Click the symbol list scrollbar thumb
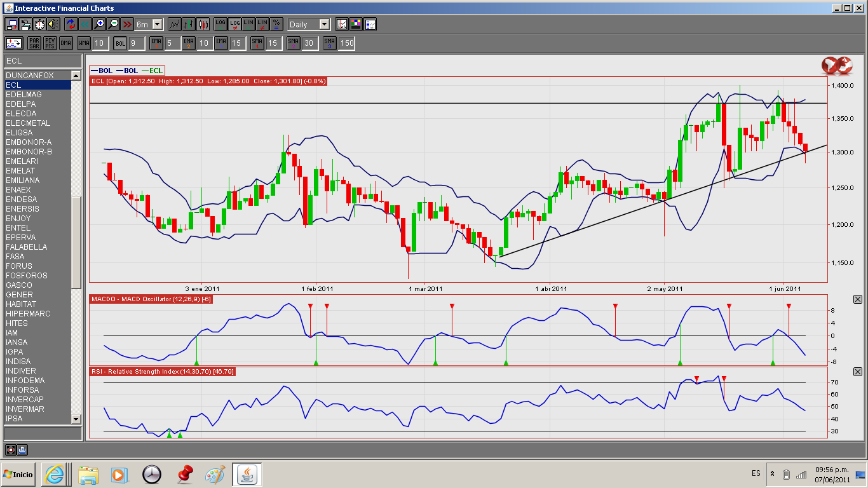 [76, 242]
